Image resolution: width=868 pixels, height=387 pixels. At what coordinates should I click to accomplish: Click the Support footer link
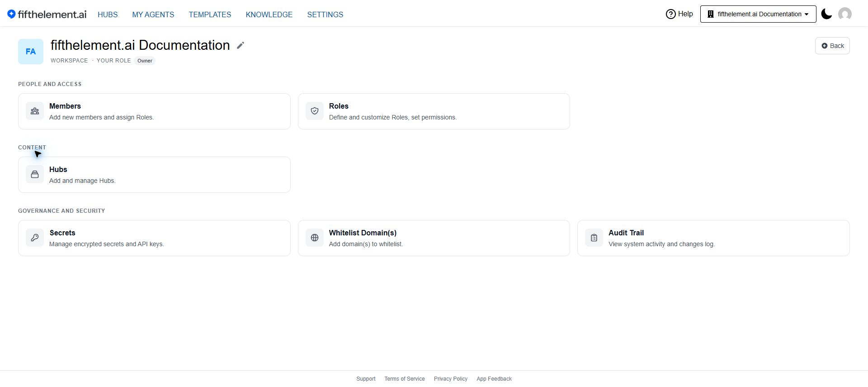click(x=366, y=379)
